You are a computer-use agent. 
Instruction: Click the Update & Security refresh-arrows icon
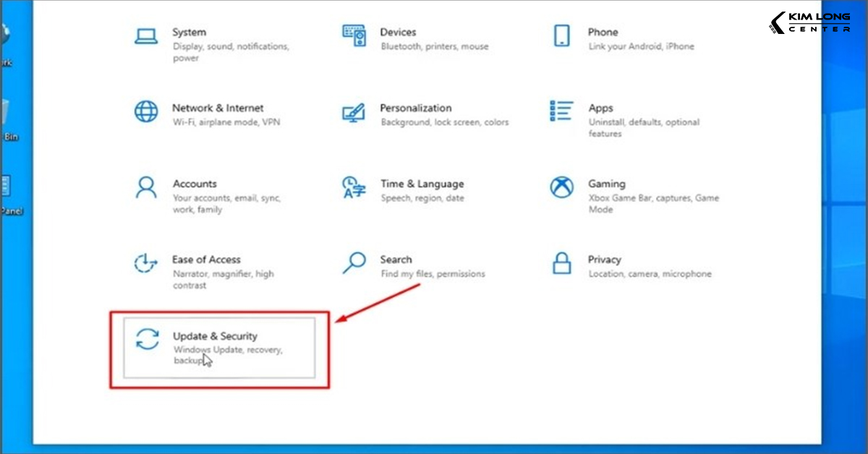tap(148, 339)
